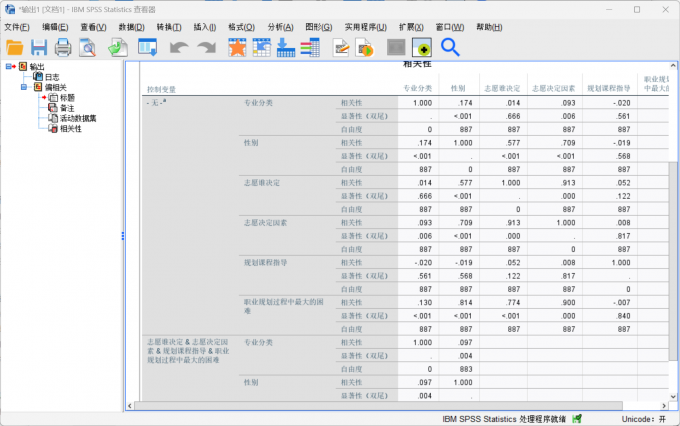This screenshot has width=680, height=426.
Task: Select the 日志 item in outline
Action: 52,77
